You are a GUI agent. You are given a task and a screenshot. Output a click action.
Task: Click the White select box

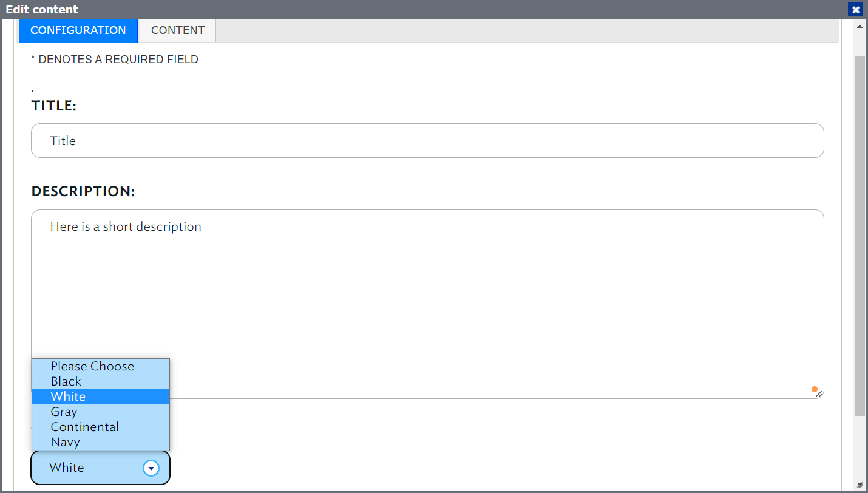tap(100, 467)
